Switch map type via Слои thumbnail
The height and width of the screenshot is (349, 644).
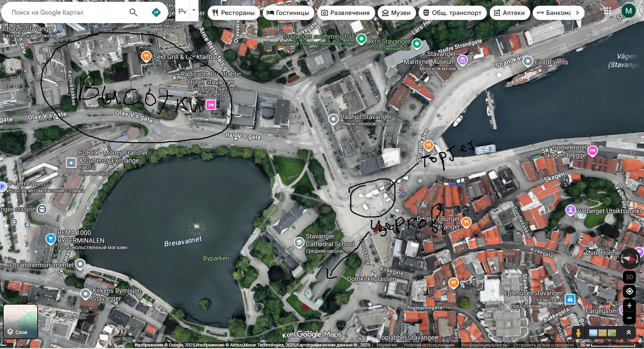[21, 321]
